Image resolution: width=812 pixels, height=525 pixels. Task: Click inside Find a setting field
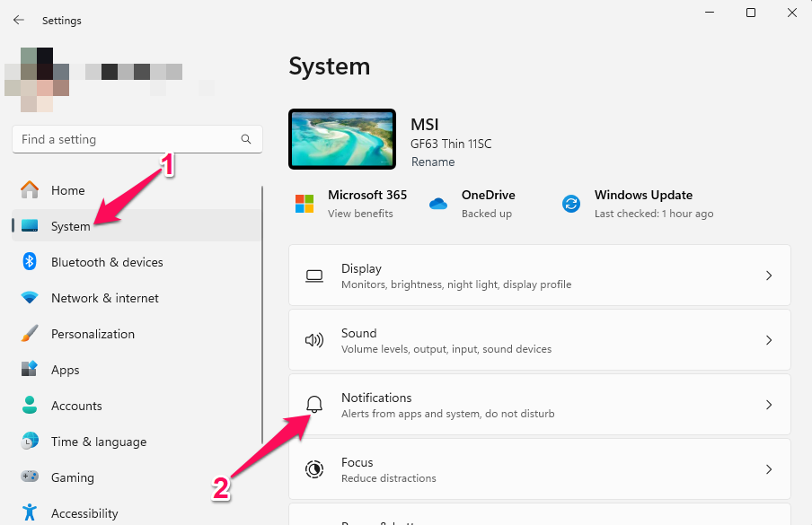click(x=137, y=139)
